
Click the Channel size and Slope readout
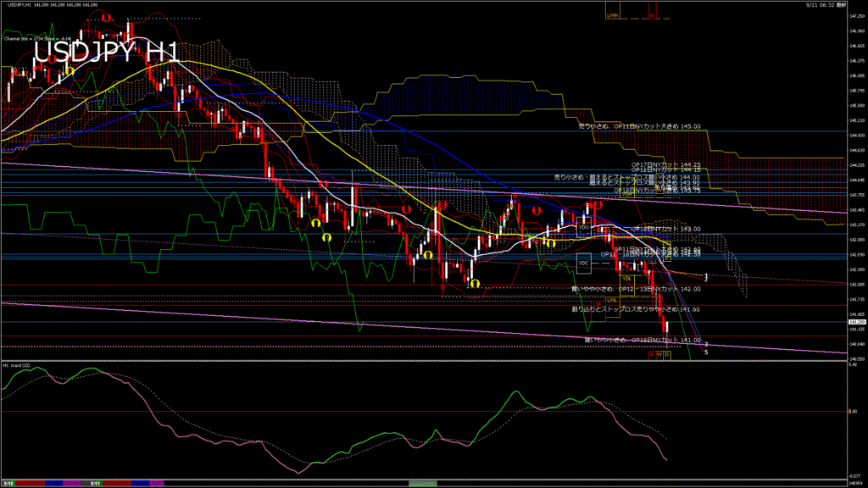(x=37, y=39)
